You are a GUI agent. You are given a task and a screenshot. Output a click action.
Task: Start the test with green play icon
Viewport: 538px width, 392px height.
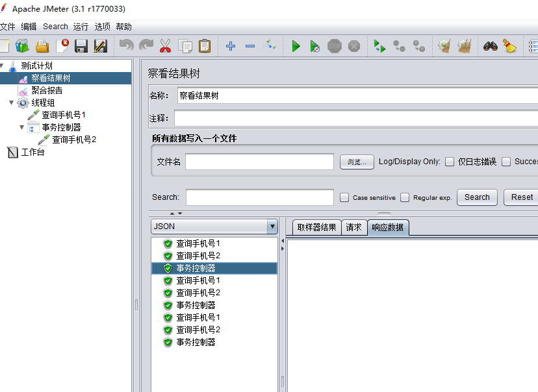pyautogui.click(x=296, y=46)
